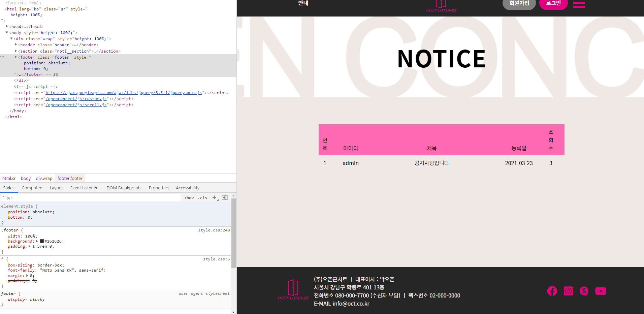Click the 2021-03-23 date cell

pyautogui.click(x=519, y=163)
